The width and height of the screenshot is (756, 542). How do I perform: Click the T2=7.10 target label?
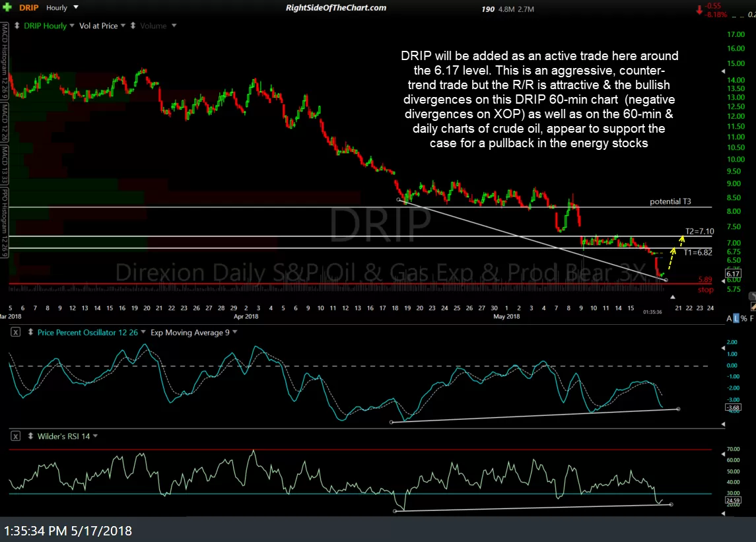click(700, 232)
